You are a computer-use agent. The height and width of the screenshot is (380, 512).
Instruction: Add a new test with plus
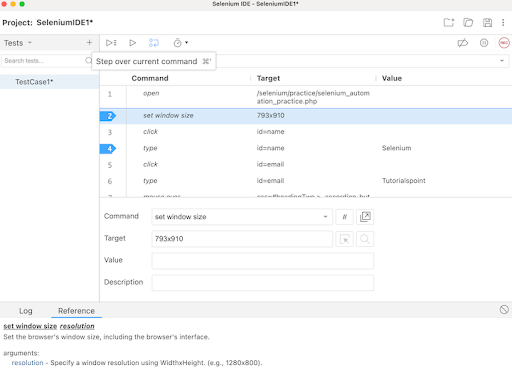pos(89,43)
